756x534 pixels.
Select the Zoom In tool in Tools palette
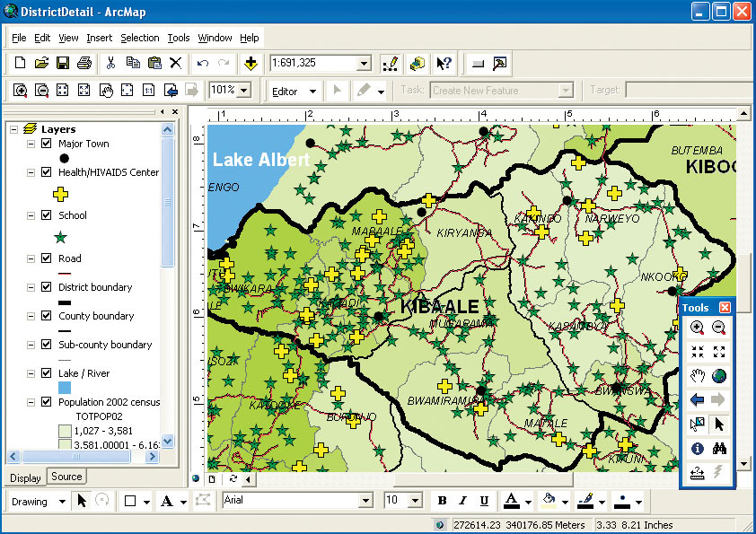(x=698, y=328)
